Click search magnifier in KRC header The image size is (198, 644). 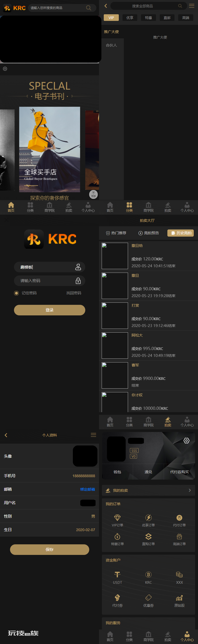click(x=89, y=8)
